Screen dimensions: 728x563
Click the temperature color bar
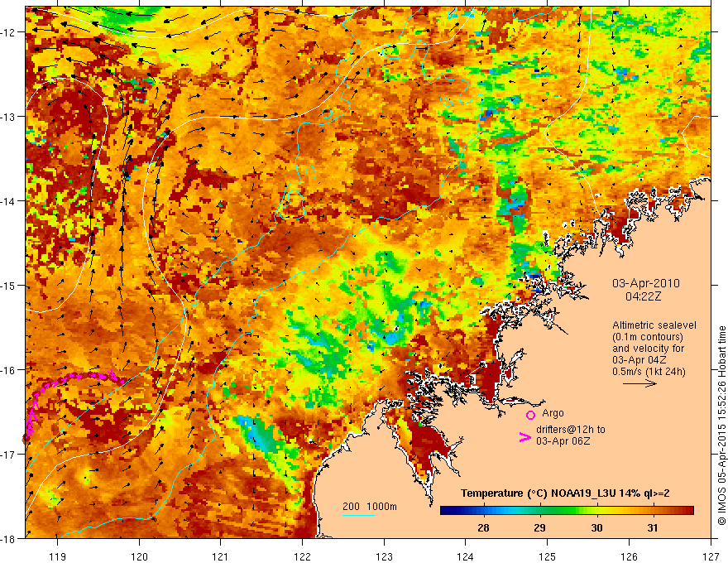pyautogui.click(x=567, y=511)
